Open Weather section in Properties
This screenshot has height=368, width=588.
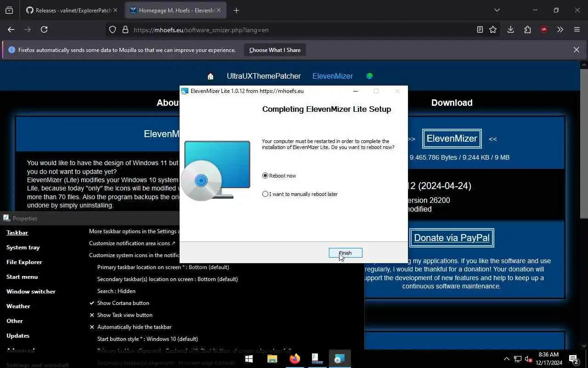pos(18,306)
